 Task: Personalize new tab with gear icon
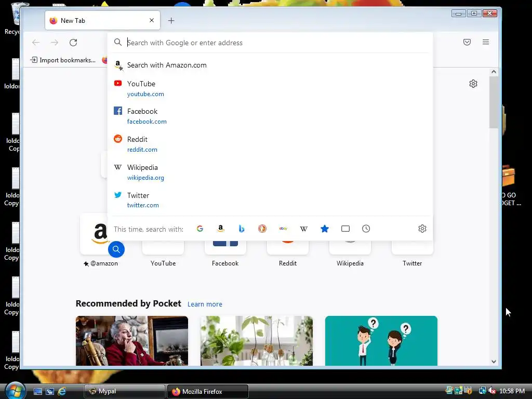pyautogui.click(x=473, y=84)
